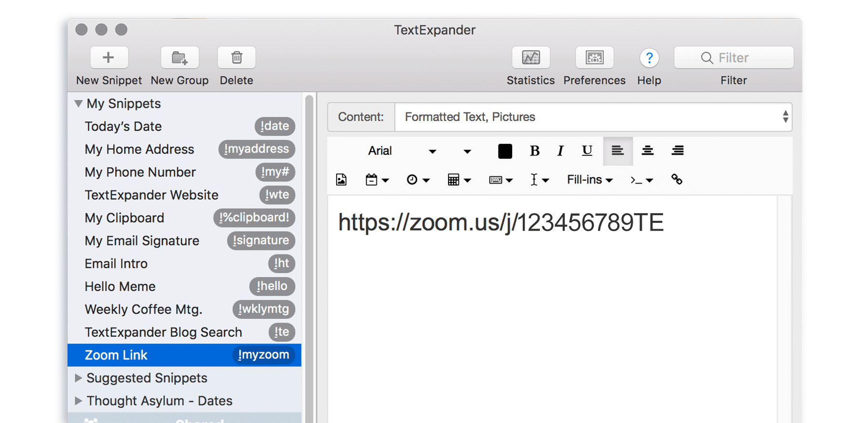This screenshot has width=868, height=423.
Task: Click the New Group folder icon
Action: tap(180, 58)
